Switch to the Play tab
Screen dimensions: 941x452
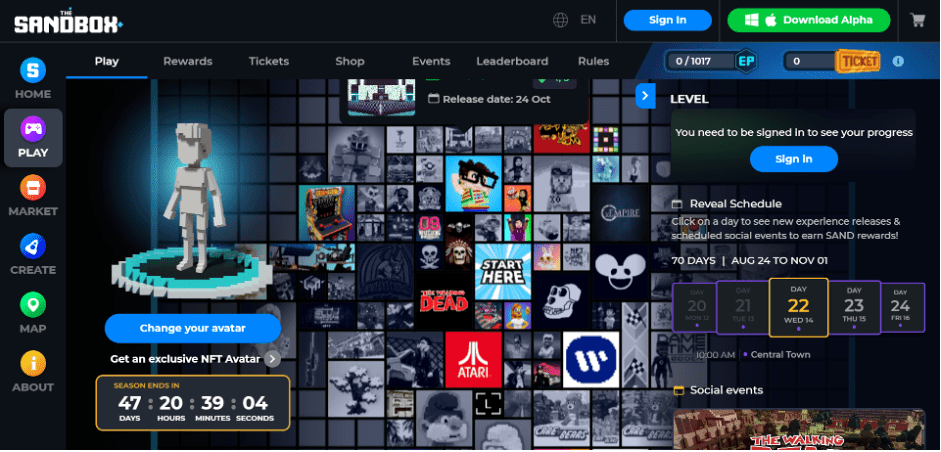pyautogui.click(x=107, y=61)
